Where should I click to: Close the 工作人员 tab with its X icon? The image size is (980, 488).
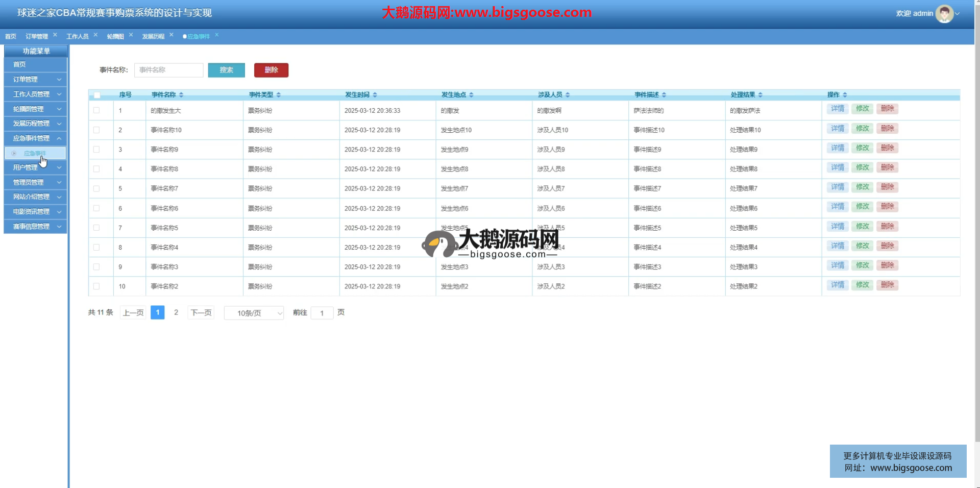pos(95,35)
